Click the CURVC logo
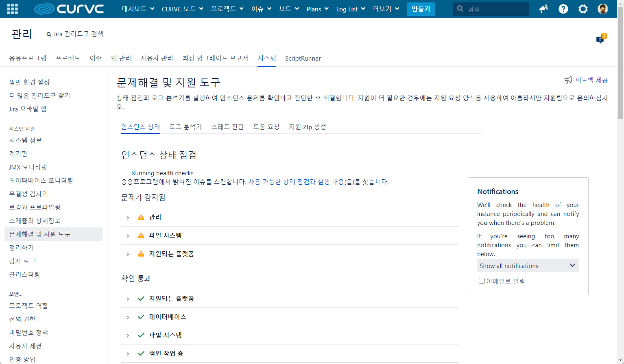624x364 pixels. coord(68,9)
